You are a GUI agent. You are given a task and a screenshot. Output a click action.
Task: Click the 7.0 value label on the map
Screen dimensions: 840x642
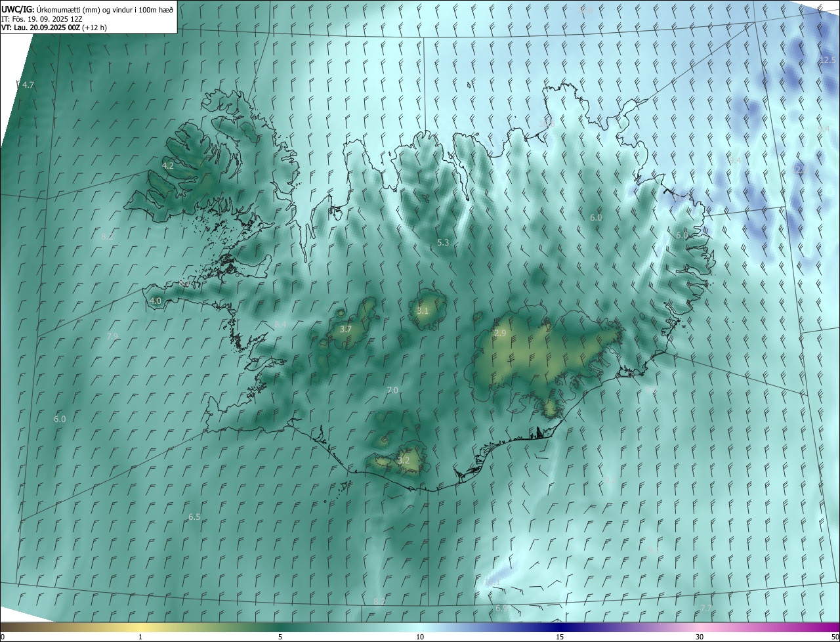pos(392,391)
